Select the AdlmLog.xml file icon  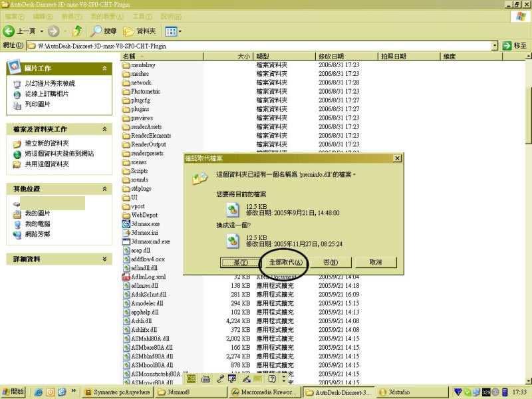(x=126, y=277)
